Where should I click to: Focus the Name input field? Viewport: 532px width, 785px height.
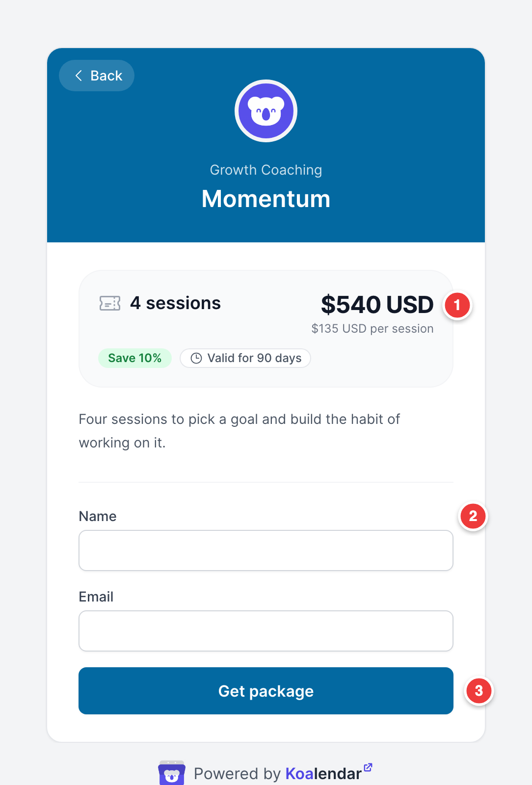point(266,550)
